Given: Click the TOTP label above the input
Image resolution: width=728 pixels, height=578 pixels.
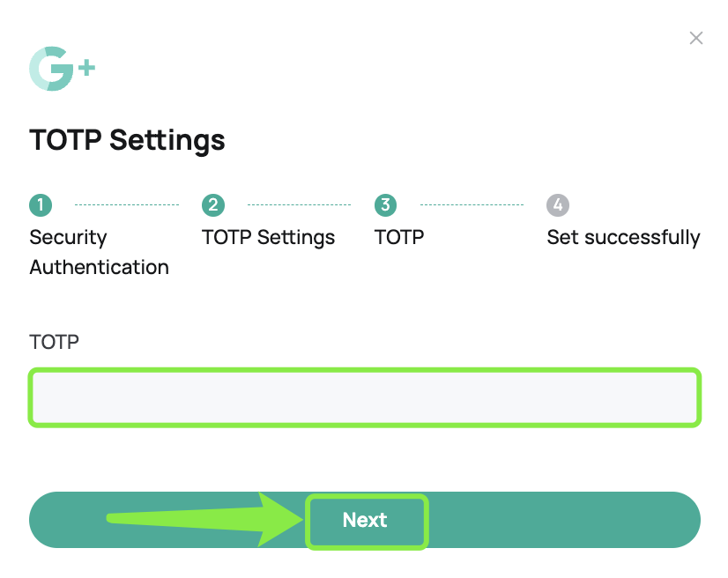Looking at the screenshot, I should coord(54,342).
